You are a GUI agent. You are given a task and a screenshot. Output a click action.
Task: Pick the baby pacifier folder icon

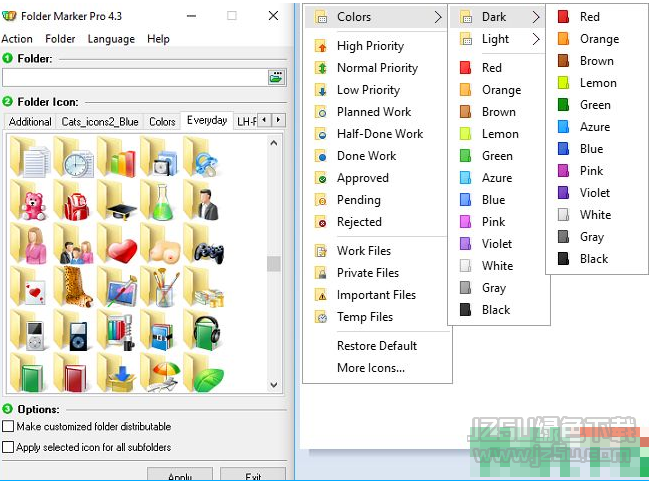(x=203, y=158)
